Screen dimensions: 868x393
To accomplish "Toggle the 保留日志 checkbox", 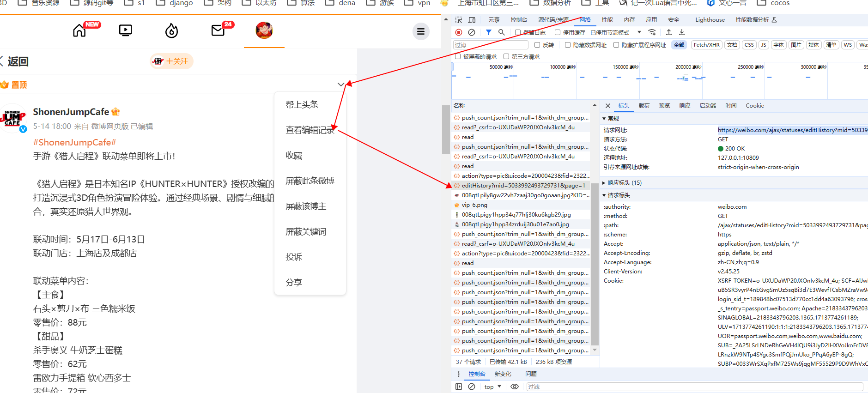I will tap(518, 32).
